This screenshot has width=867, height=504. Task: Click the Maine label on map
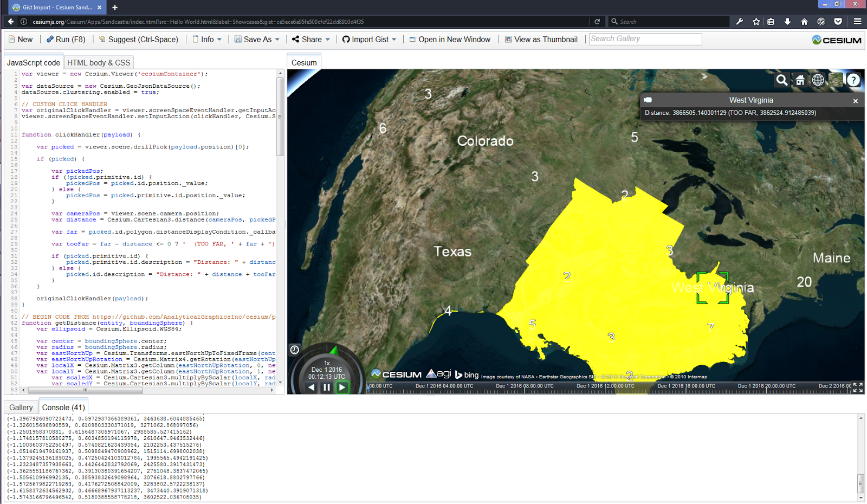[x=831, y=258]
